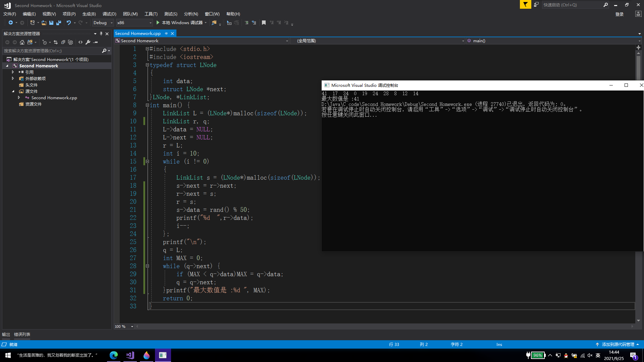Click the Undo arrow icon
Image resolution: width=644 pixels, height=362 pixels.
pos(68,23)
